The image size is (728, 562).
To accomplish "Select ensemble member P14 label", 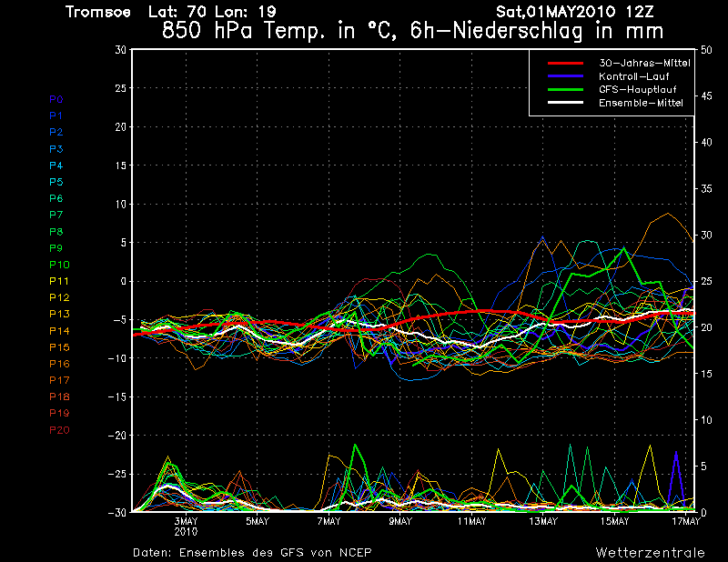I will pyautogui.click(x=58, y=331).
